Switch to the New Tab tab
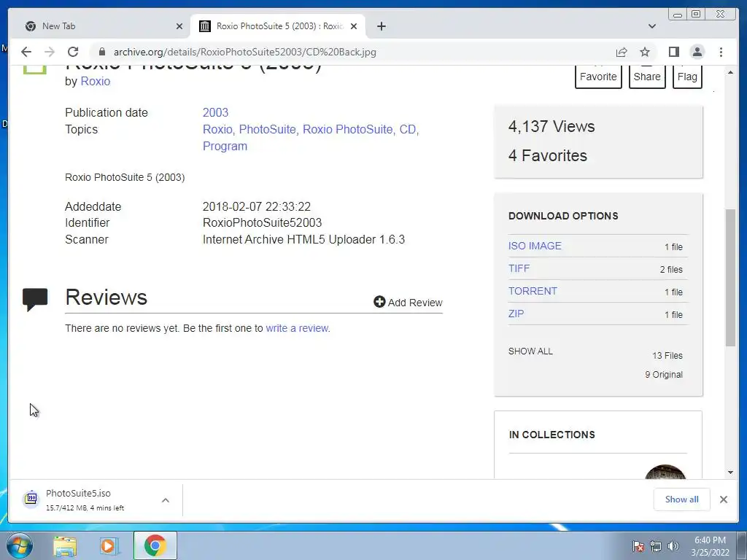 101,26
